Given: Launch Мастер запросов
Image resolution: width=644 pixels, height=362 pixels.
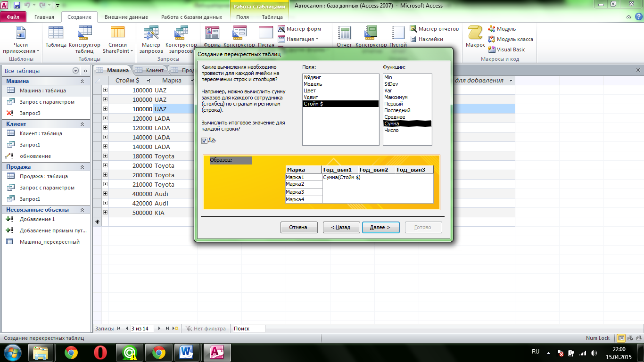Looking at the screenshot, I should pos(152,40).
